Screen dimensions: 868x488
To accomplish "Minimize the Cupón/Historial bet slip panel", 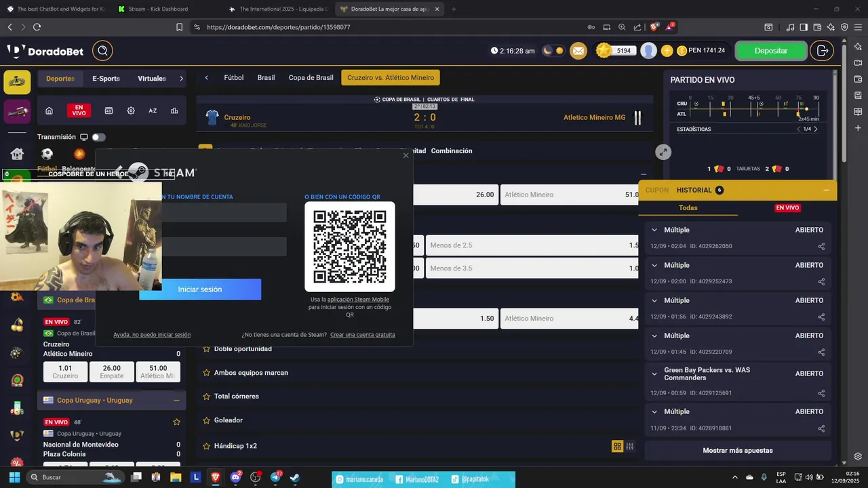I will [826, 190].
